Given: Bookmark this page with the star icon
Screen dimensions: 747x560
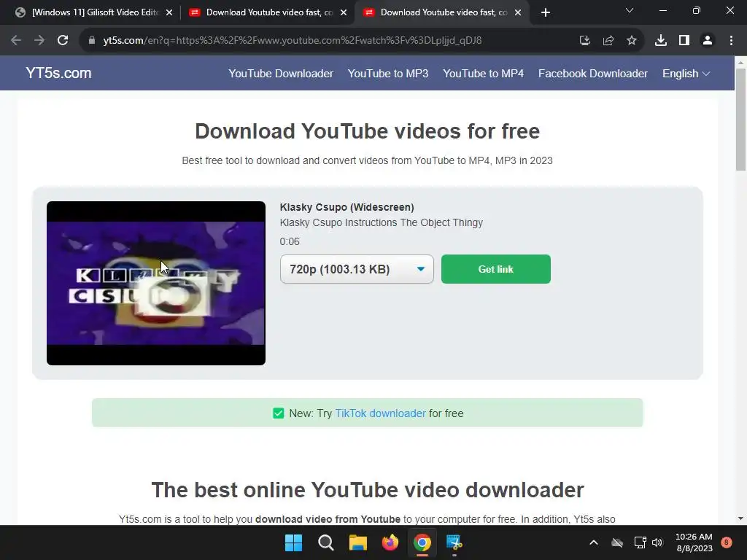Looking at the screenshot, I should [x=632, y=41].
